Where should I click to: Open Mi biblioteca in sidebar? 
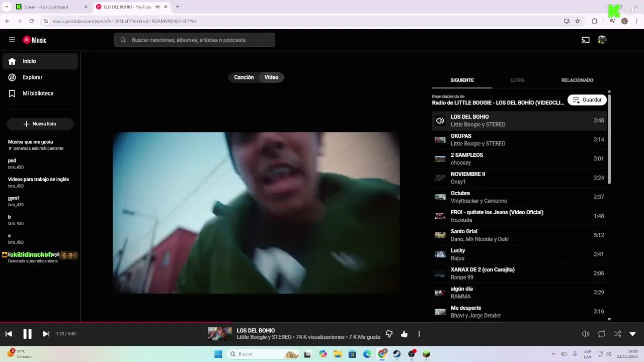click(x=40, y=94)
